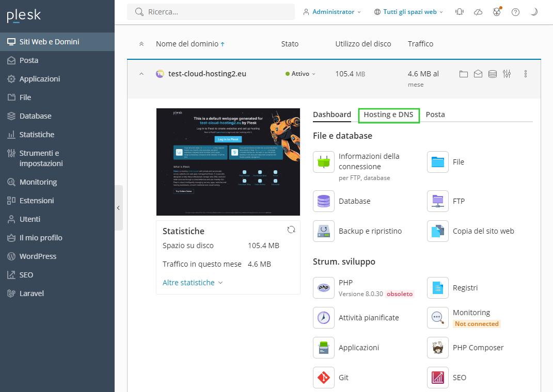Viewport: 553px width, 392px height.
Task: Go to Applicazioni sidebar section
Action: coord(57,79)
